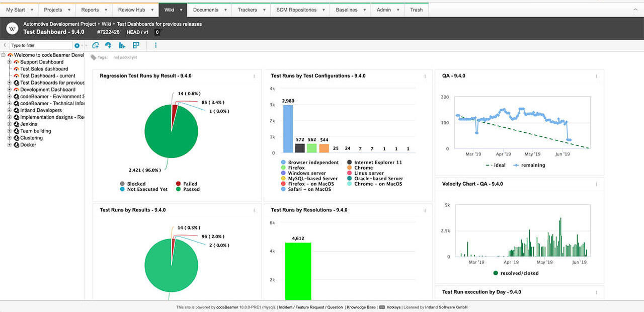Expand the Jenkins tree node
The height and width of the screenshot is (312, 644).
point(10,124)
